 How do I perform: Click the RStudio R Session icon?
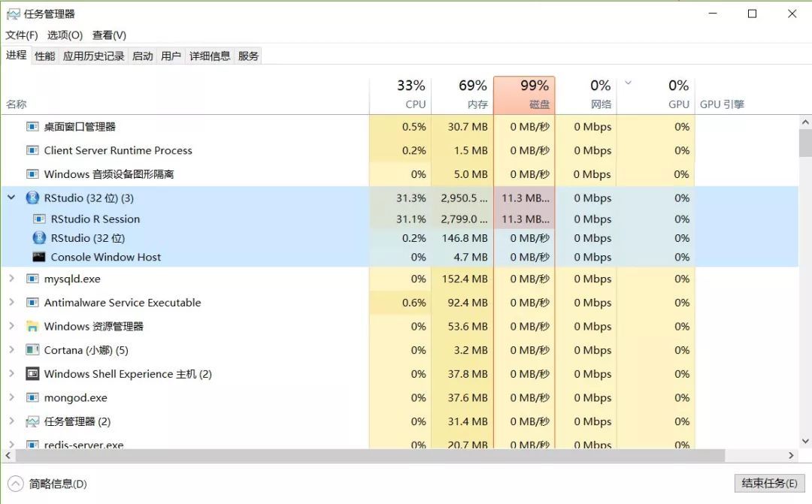(39, 219)
